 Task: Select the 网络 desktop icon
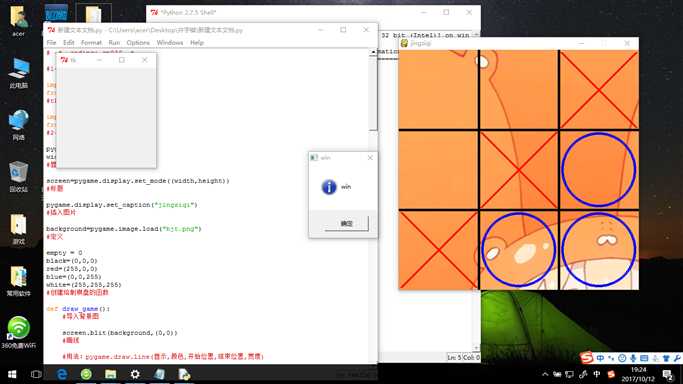coord(18,125)
